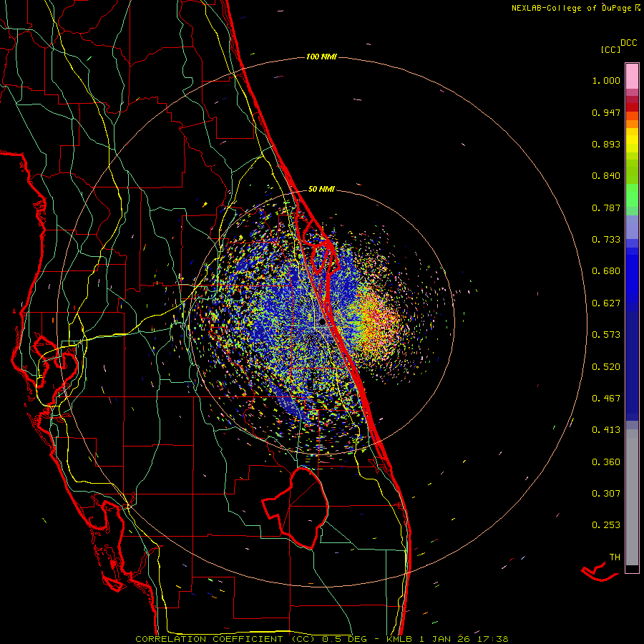This screenshot has height=644, width=644.
Task: Click the 0.467 scale value
Action: [x=606, y=399]
